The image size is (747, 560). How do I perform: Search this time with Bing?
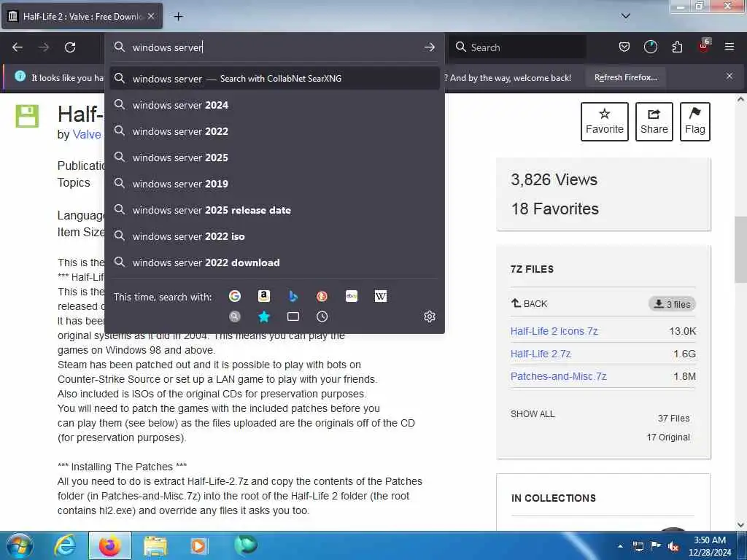293,296
